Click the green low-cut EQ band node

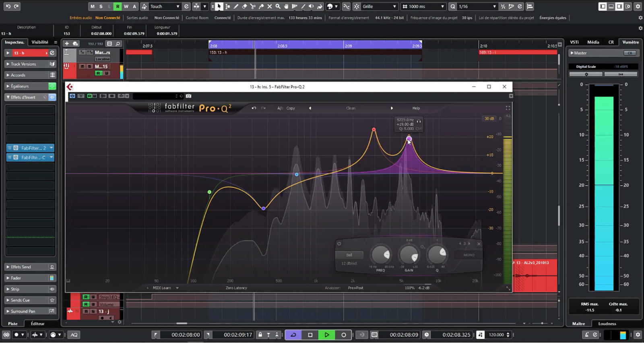point(209,192)
